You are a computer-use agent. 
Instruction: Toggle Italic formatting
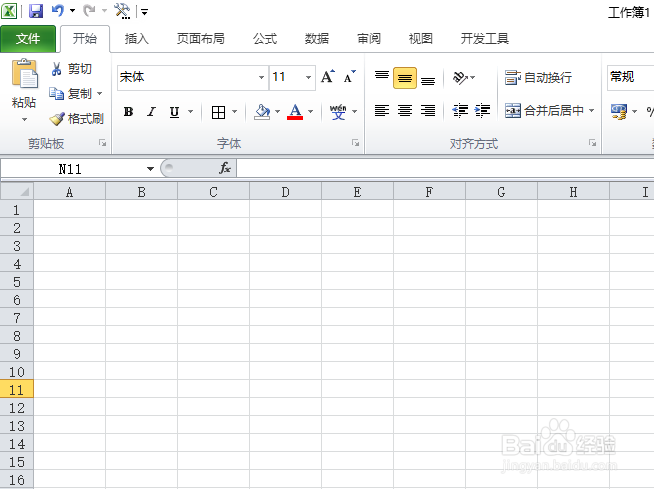click(x=151, y=112)
